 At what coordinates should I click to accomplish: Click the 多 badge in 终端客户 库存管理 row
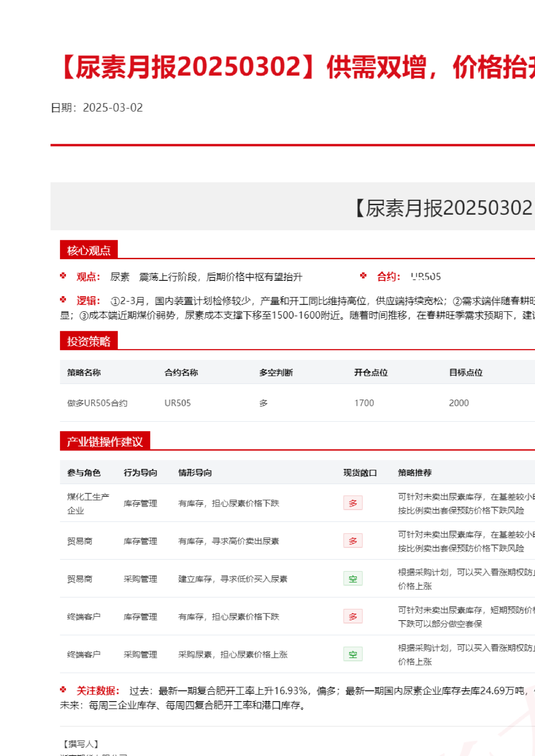click(x=353, y=616)
